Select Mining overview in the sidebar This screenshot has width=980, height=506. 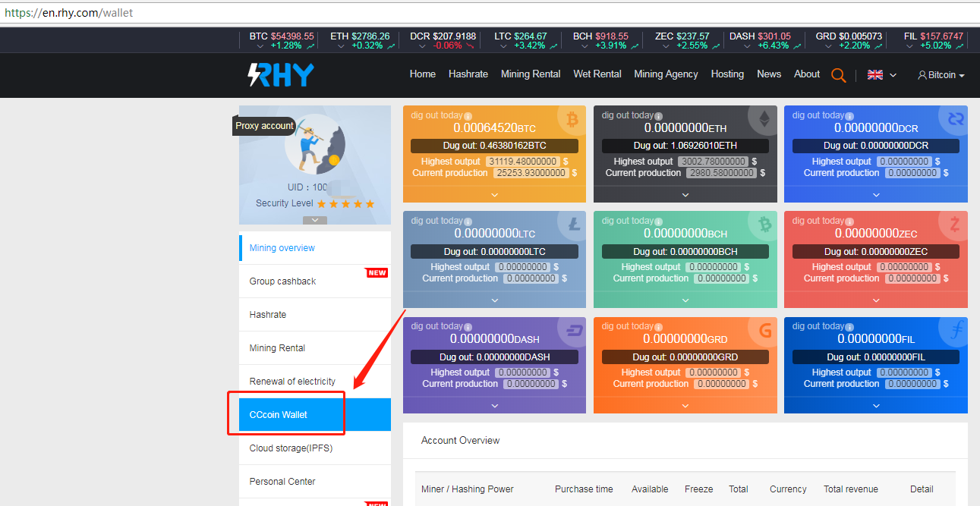(x=315, y=248)
